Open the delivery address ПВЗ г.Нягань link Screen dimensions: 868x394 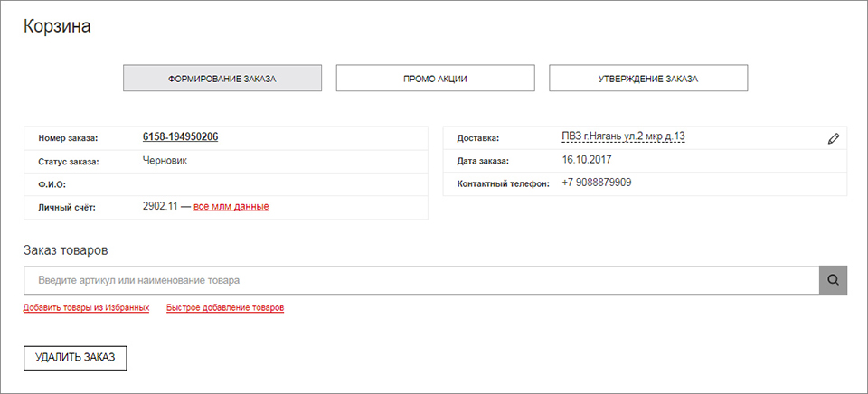point(623,136)
